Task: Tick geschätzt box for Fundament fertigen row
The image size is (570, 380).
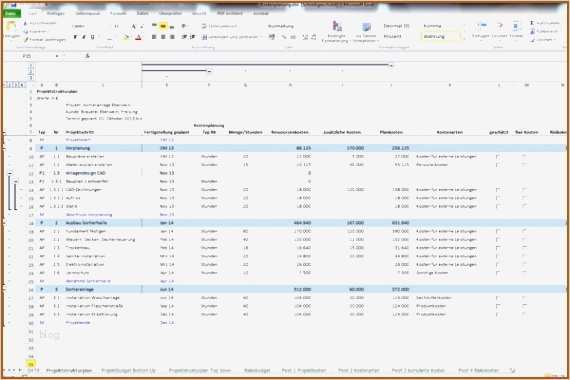Action: pos(498,231)
